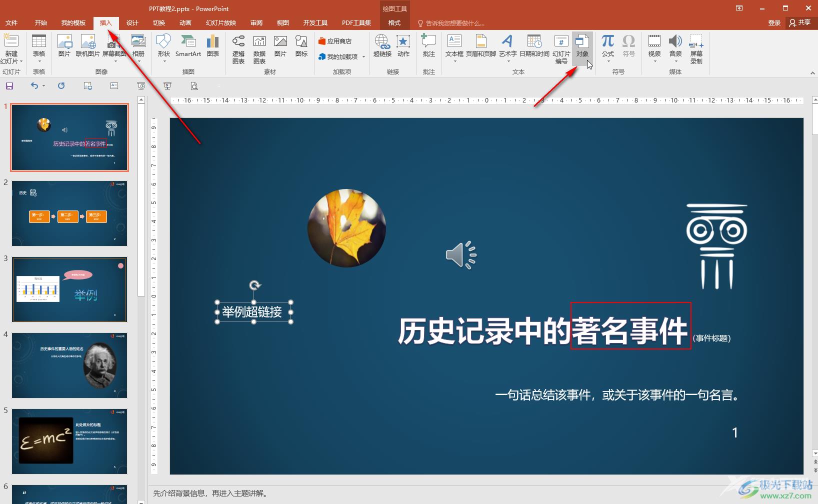Switch to the Animations (动画) tab

(x=185, y=23)
